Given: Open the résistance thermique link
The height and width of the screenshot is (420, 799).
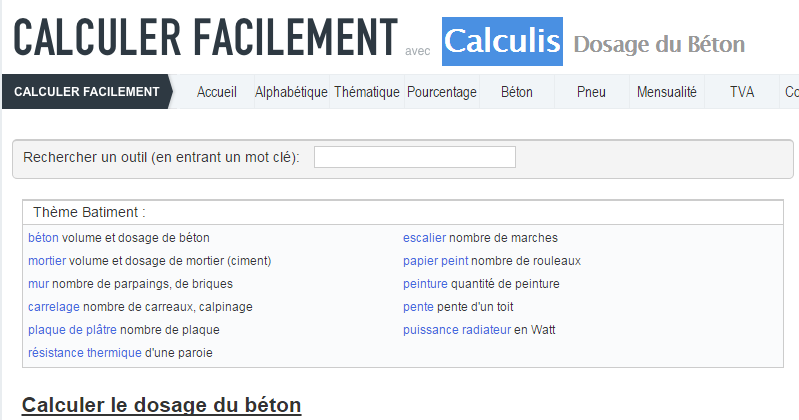Looking at the screenshot, I should pyautogui.click(x=85, y=353).
